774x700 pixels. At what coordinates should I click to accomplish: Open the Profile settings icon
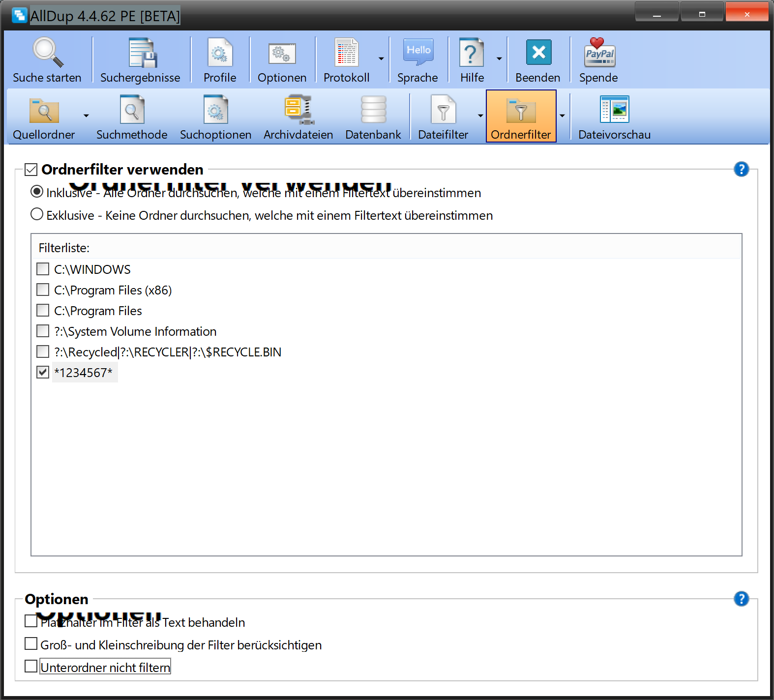pyautogui.click(x=220, y=60)
